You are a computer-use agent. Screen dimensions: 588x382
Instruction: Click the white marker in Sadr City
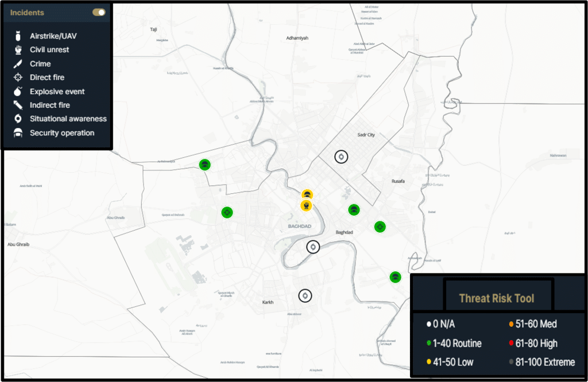pyautogui.click(x=341, y=157)
